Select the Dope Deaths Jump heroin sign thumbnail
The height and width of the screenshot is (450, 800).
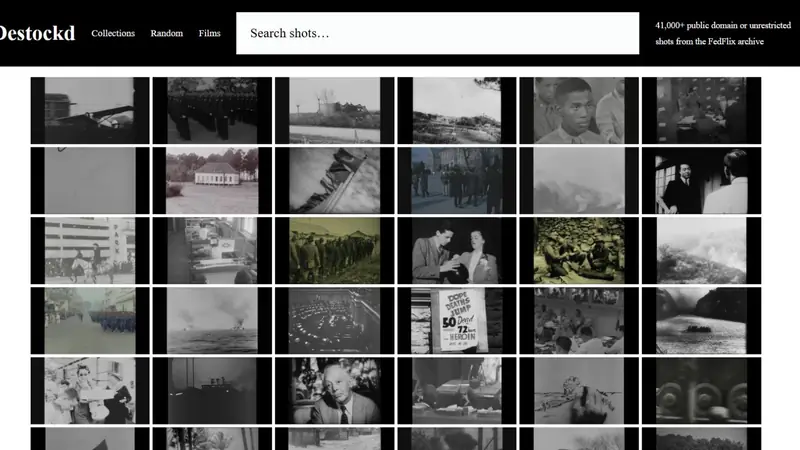coord(457,320)
